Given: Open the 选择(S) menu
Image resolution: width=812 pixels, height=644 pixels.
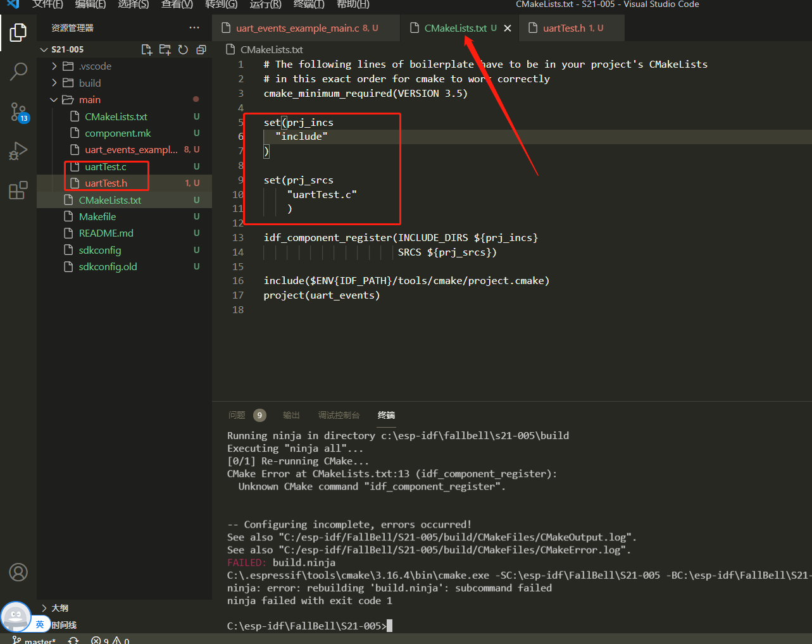Looking at the screenshot, I should [133, 4].
